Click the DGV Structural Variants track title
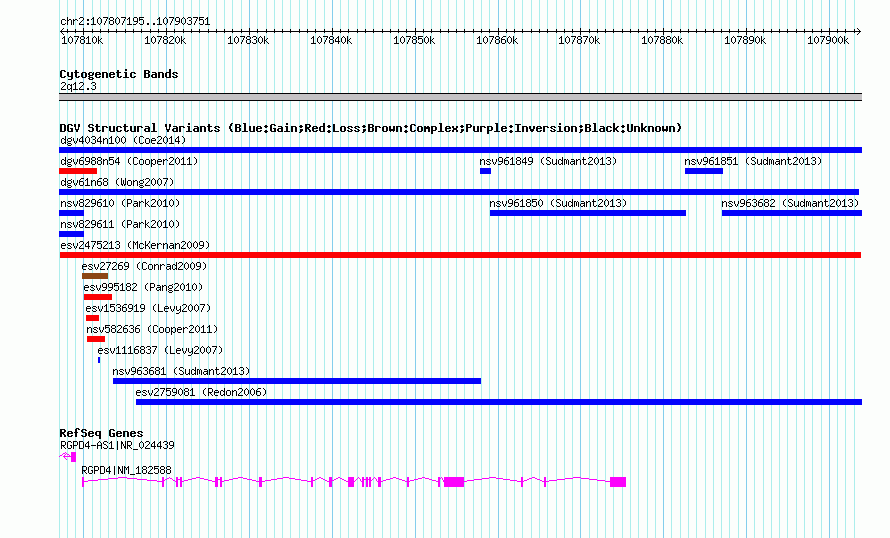This screenshot has height=538, width=890. 371,128
